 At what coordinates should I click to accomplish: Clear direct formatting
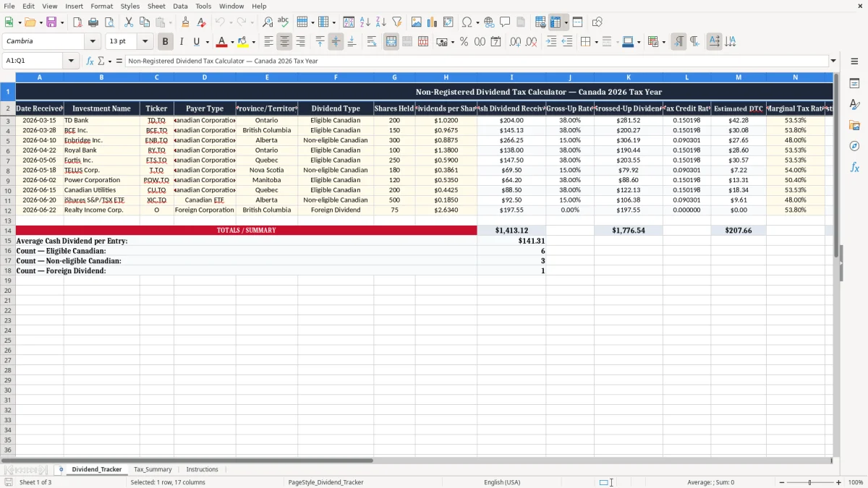point(201,22)
